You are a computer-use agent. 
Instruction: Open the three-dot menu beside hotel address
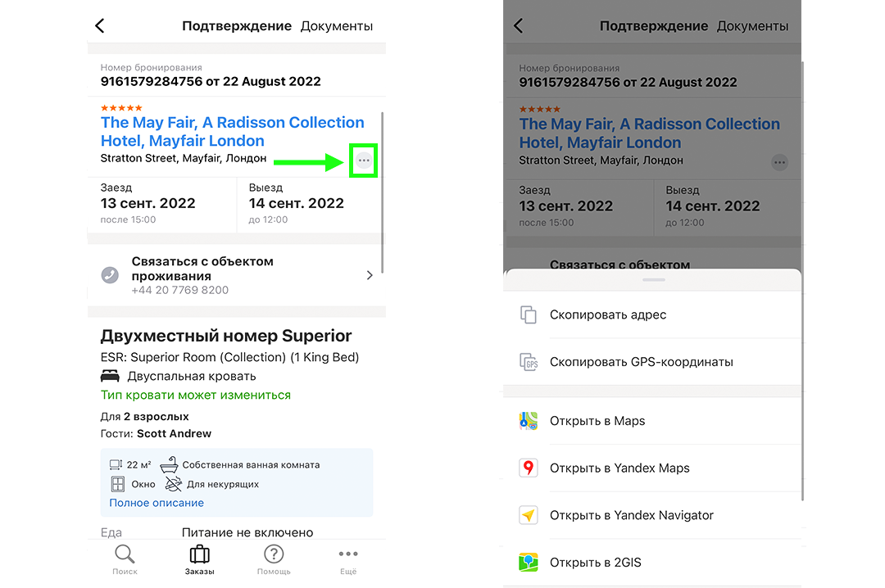(x=364, y=161)
